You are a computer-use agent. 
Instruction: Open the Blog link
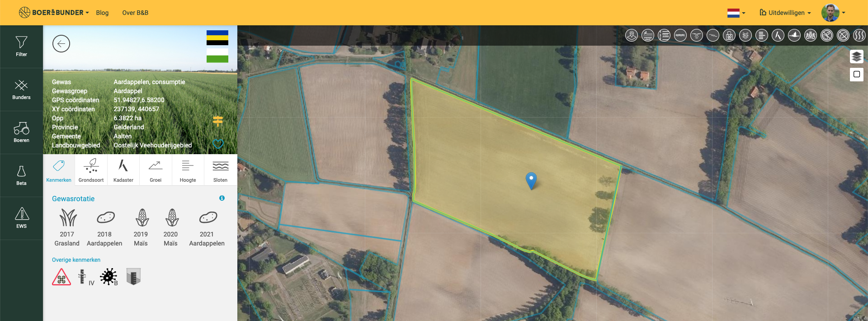tap(102, 13)
